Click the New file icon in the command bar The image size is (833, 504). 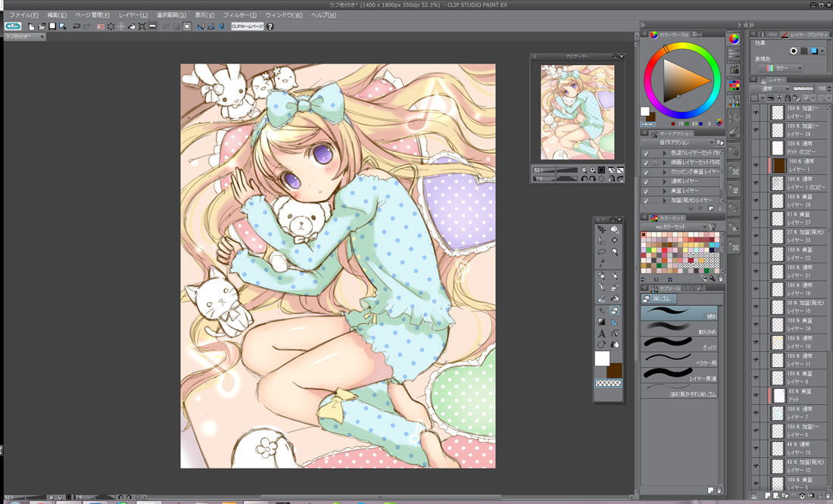click(32, 26)
